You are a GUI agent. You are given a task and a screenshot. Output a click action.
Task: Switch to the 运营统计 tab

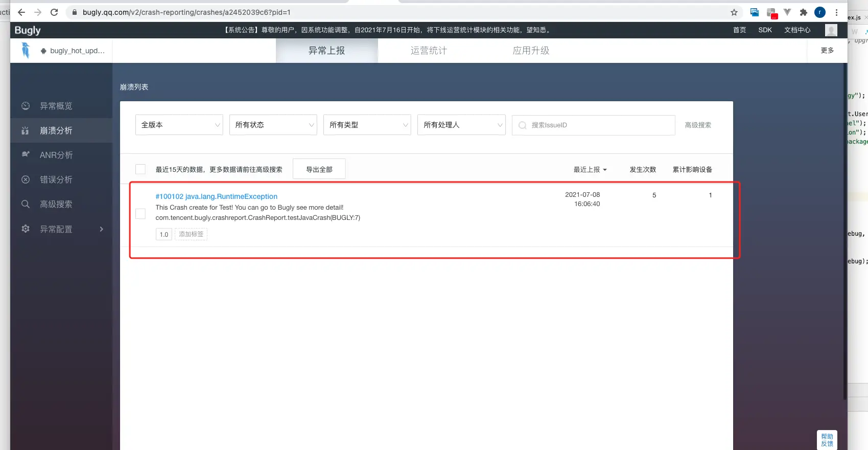(429, 51)
